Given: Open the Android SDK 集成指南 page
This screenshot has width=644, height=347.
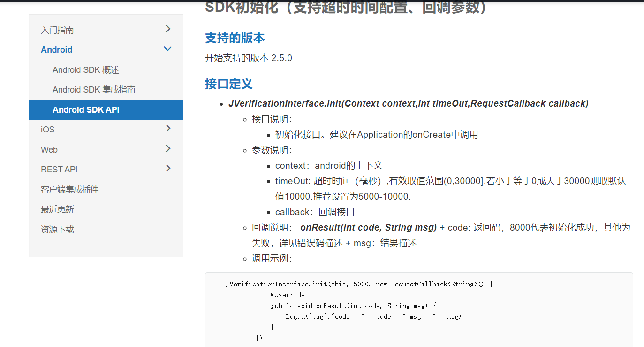Looking at the screenshot, I should coord(93,89).
